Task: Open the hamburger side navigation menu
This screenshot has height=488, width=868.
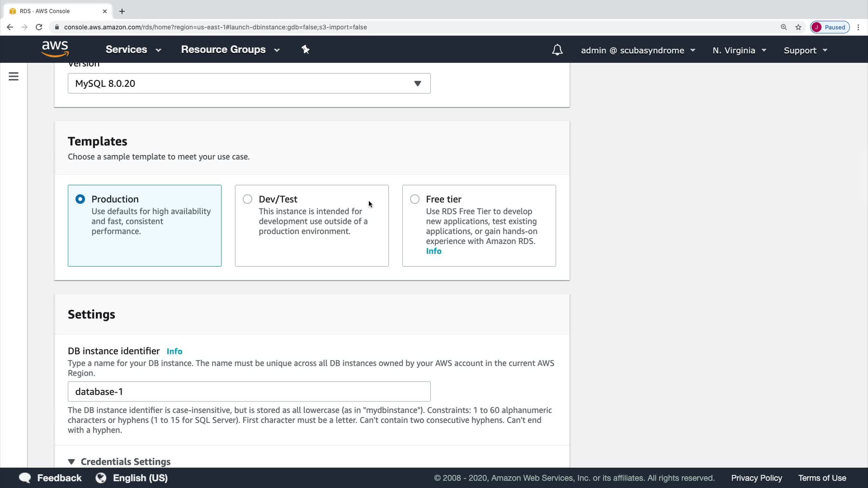Action: [13, 76]
